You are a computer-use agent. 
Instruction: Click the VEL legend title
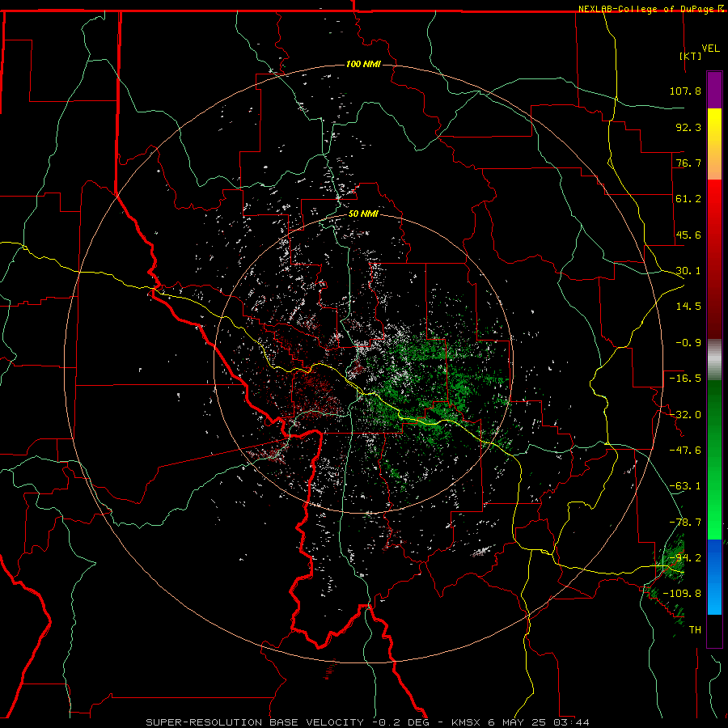(x=710, y=49)
